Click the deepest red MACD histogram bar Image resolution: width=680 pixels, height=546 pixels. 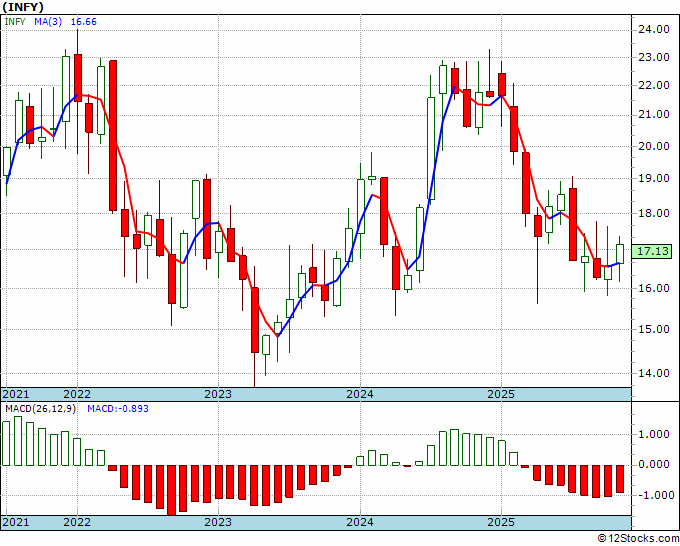(172, 490)
